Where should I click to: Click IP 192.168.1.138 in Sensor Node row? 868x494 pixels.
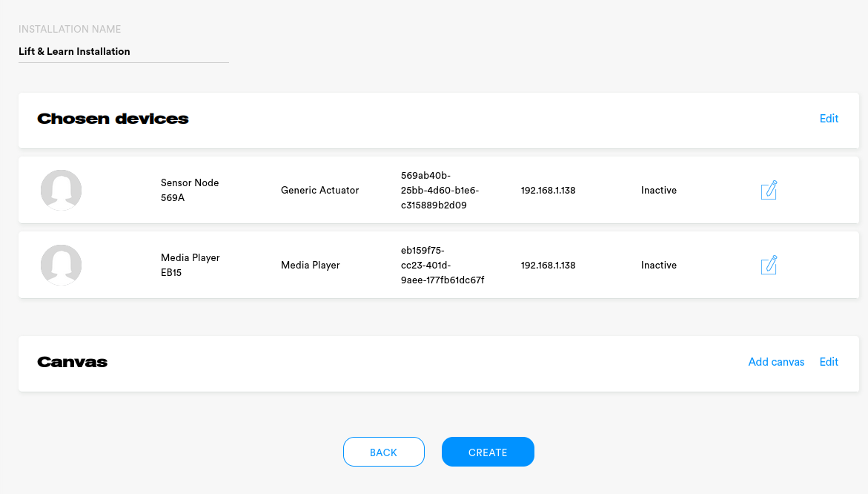(548, 190)
